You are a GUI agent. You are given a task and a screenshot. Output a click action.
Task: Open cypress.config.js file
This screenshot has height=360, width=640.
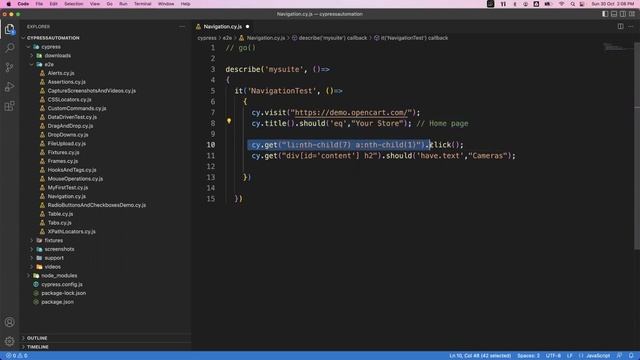(x=62, y=284)
